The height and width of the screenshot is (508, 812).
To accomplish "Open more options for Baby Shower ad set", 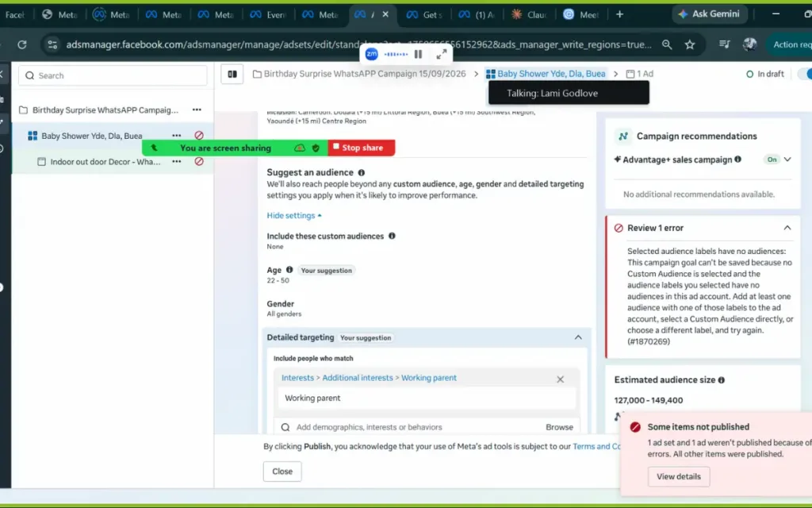I will pyautogui.click(x=177, y=136).
